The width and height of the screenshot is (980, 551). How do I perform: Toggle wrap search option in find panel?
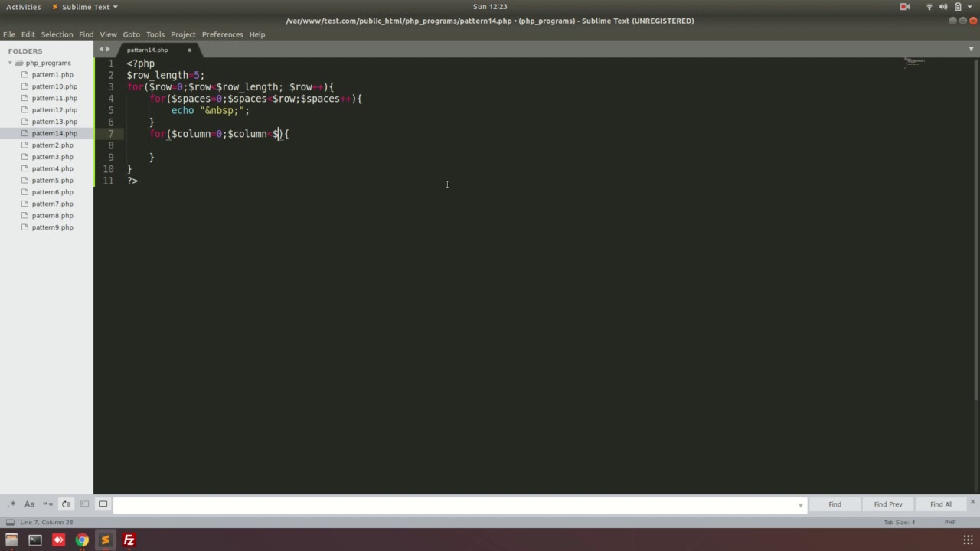[66, 504]
